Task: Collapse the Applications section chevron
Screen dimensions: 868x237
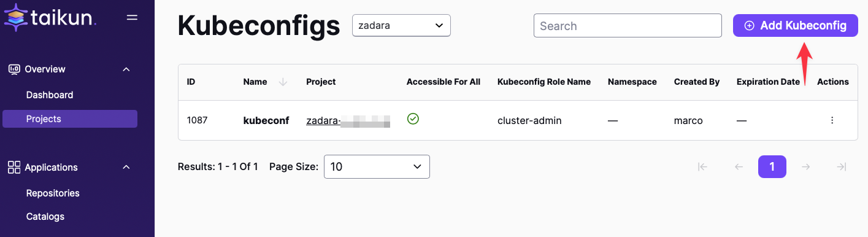Action: (x=126, y=167)
